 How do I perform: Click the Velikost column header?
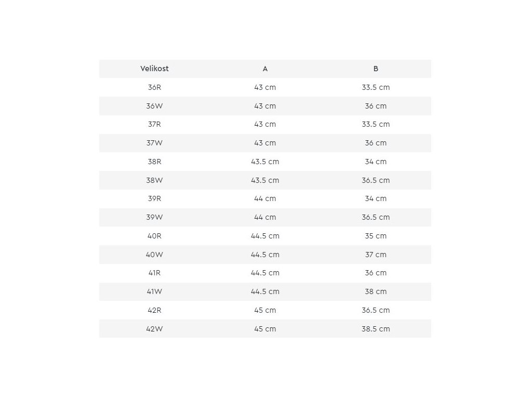[x=154, y=69]
